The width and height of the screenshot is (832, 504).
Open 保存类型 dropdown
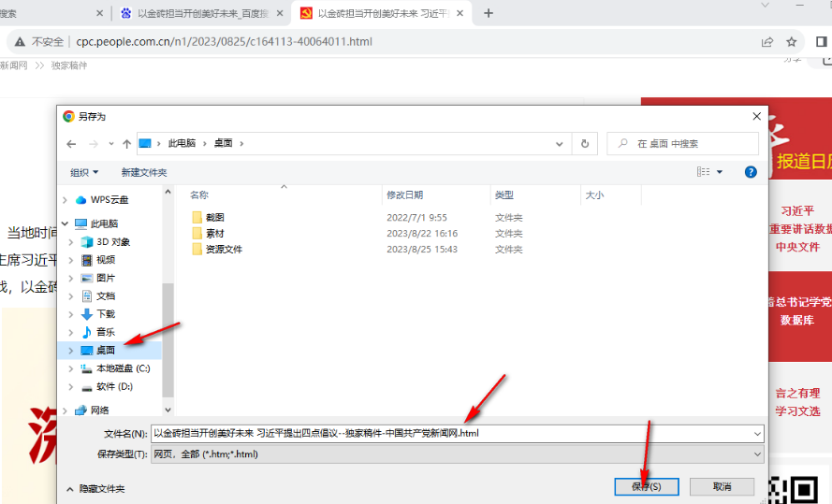pyautogui.click(x=457, y=454)
